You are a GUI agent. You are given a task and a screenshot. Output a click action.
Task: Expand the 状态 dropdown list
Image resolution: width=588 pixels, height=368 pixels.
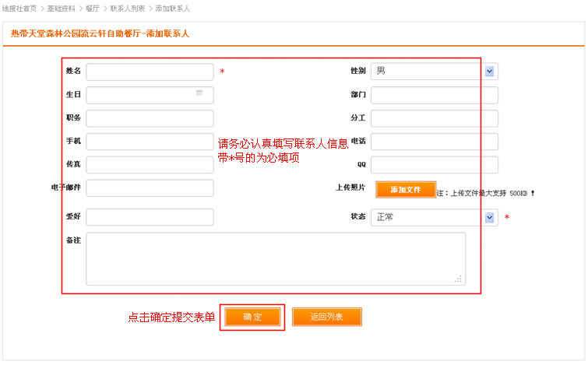pos(490,218)
